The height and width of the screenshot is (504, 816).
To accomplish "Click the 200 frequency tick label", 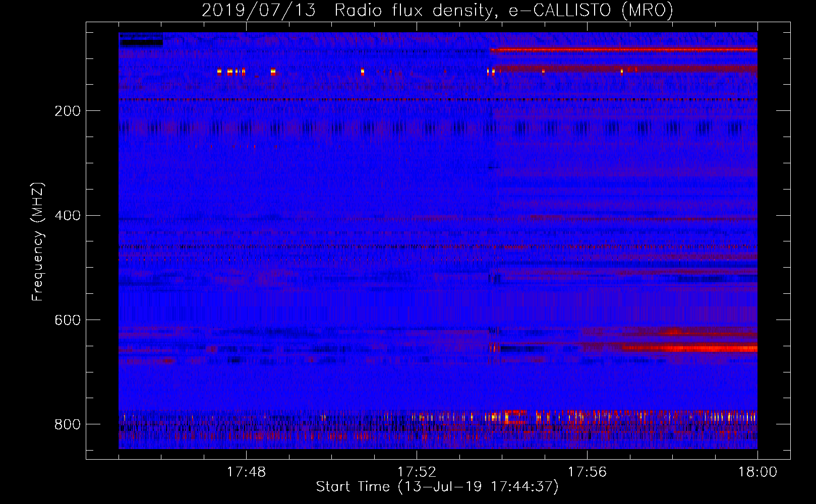I will click(x=67, y=111).
